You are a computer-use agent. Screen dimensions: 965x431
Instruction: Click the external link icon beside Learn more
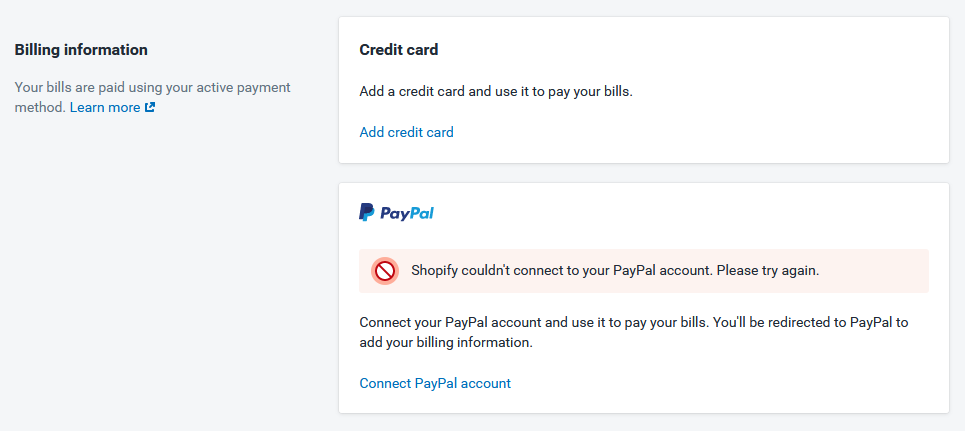click(x=150, y=107)
